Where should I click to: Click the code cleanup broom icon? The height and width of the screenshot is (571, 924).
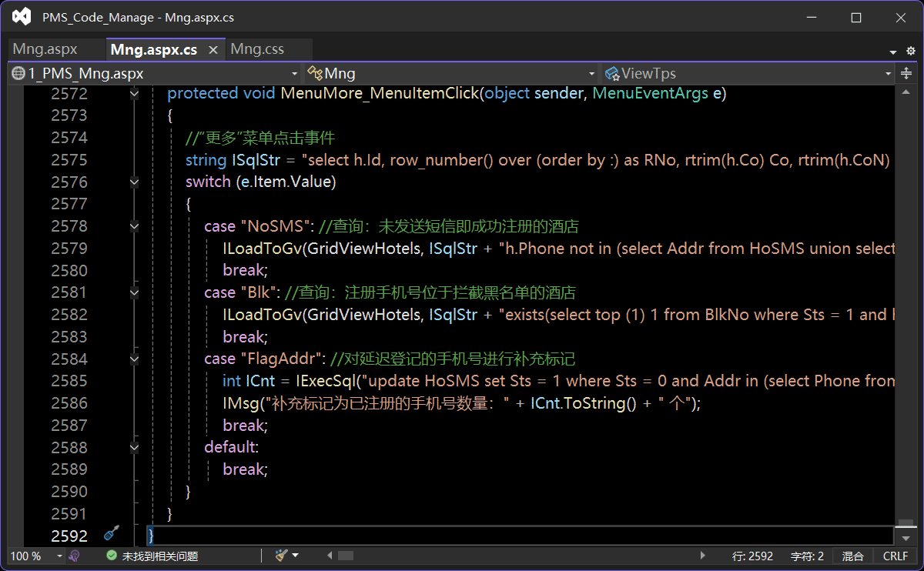[282, 556]
